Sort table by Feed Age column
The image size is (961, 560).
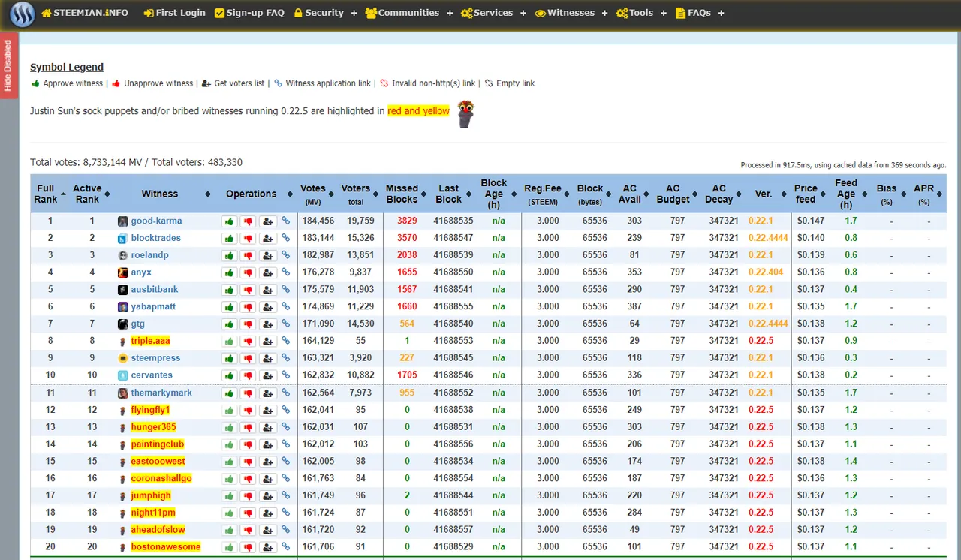coord(849,194)
